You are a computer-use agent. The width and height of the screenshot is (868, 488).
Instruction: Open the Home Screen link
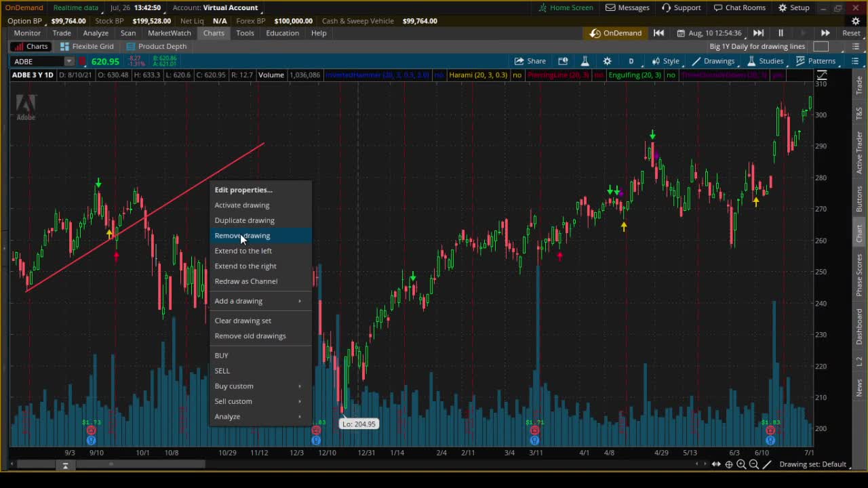566,7
